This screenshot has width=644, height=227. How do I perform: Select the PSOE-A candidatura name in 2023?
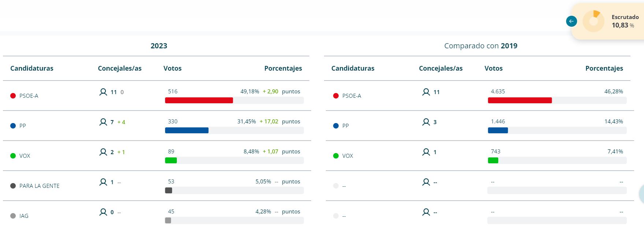click(29, 96)
